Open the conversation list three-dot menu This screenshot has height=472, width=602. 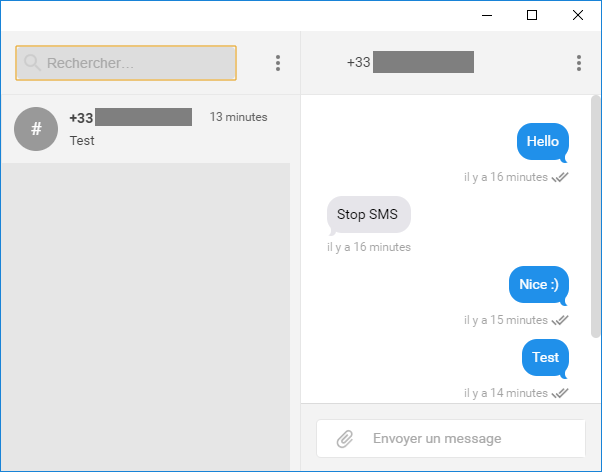click(x=278, y=63)
